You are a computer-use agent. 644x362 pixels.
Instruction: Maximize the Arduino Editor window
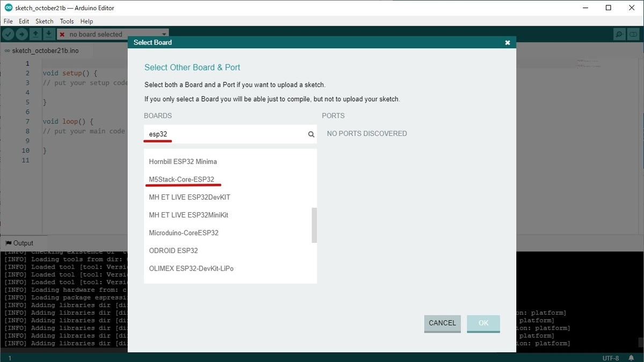click(608, 8)
